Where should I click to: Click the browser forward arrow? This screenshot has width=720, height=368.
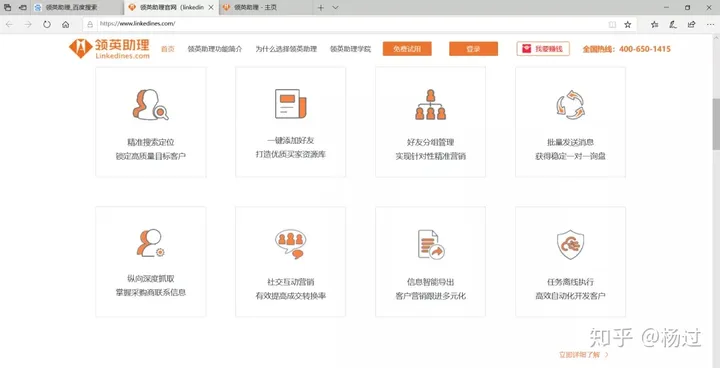coord(28,24)
